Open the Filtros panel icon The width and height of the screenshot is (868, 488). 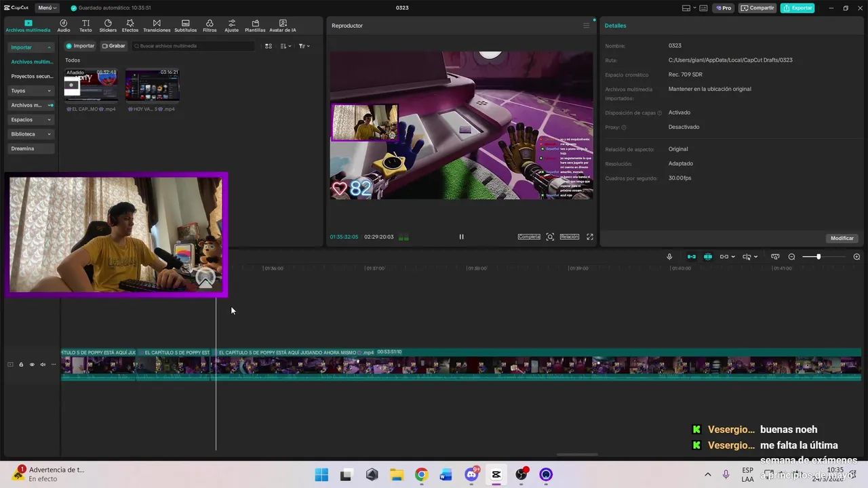tap(210, 26)
